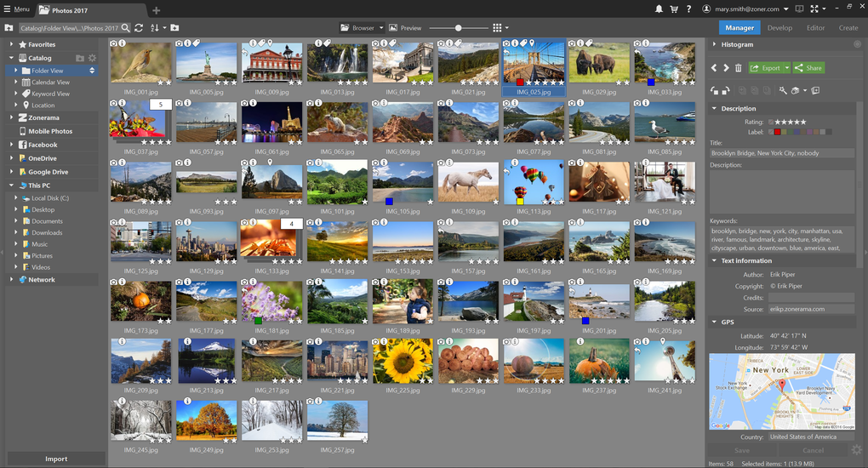The height and width of the screenshot is (468, 868).
Task: Click the magic wand quick fix icon
Action: [x=783, y=90]
